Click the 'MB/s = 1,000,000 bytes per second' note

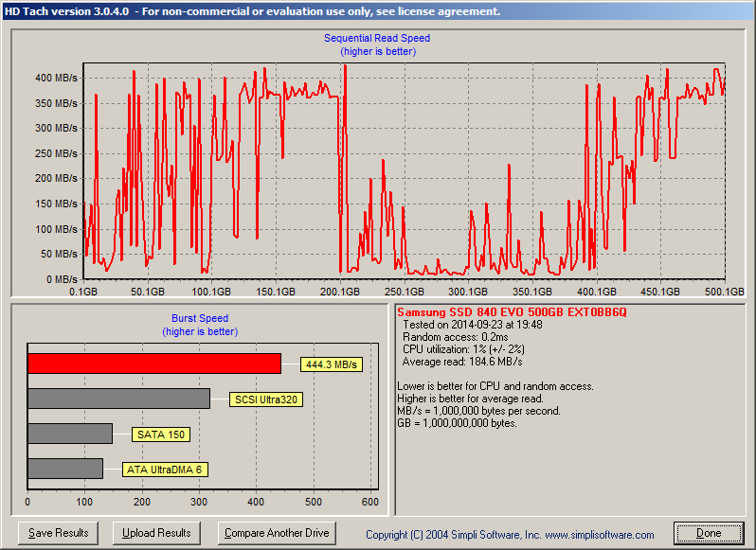click(478, 411)
